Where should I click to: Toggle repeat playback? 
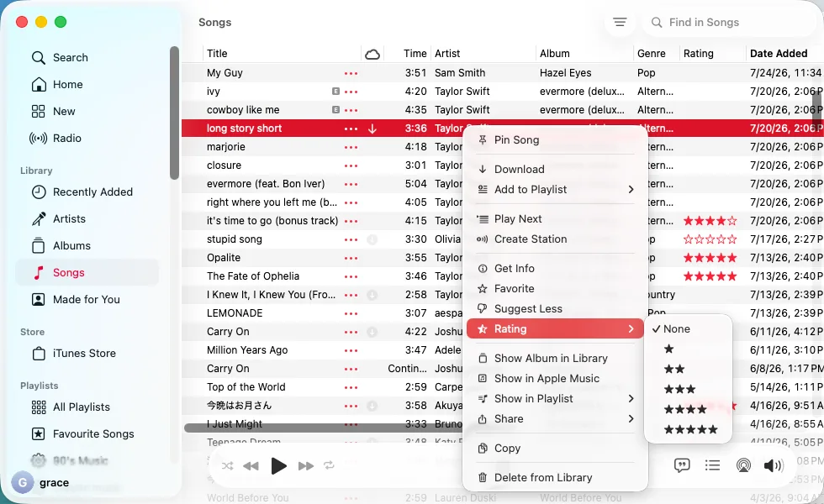329,465
